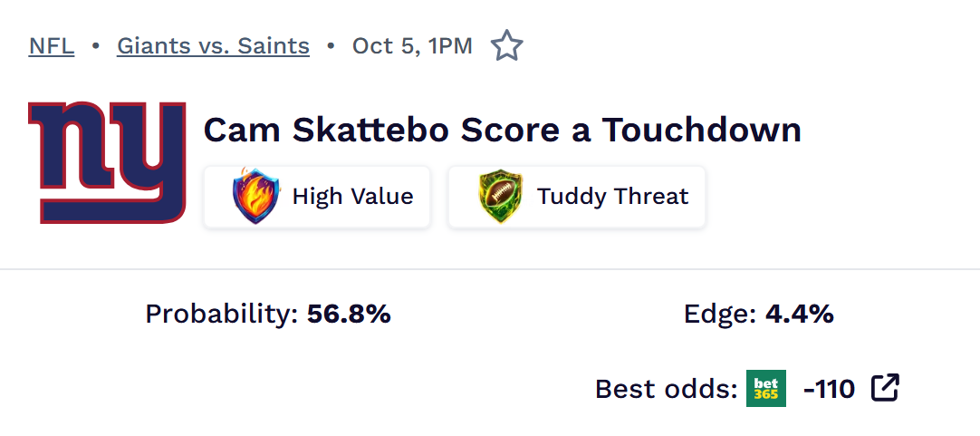Click the Cam Skattebo player name in headline
This screenshot has width=980, height=436.
point(326,130)
